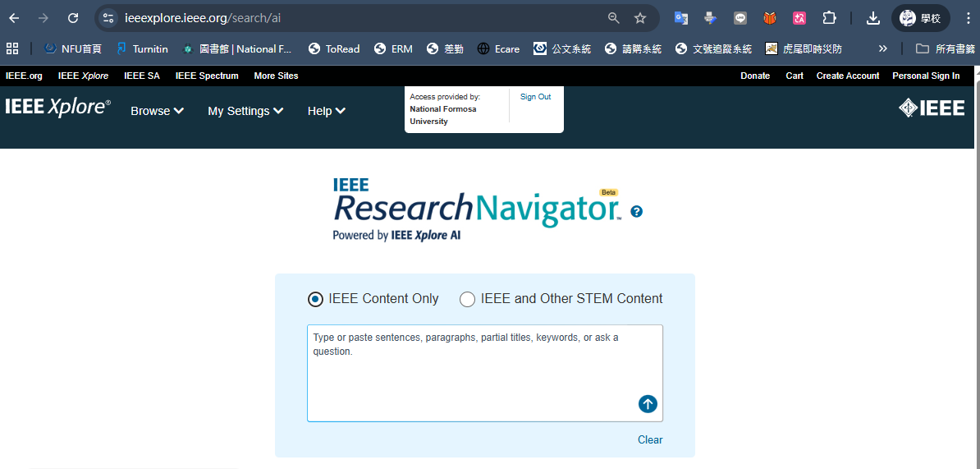The width and height of the screenshot is (980, 469).
Task: Open the Turnitin bookmark
Action: (x=142, y=48)
